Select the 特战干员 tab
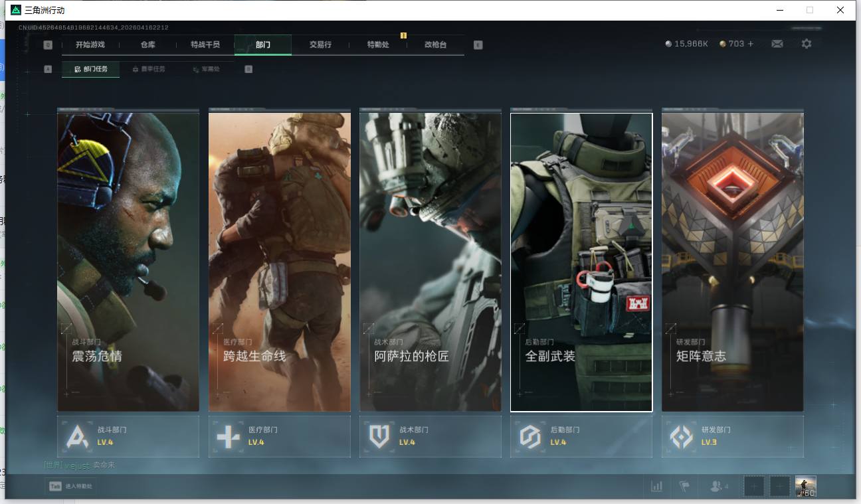 click(x=205, y=44)
